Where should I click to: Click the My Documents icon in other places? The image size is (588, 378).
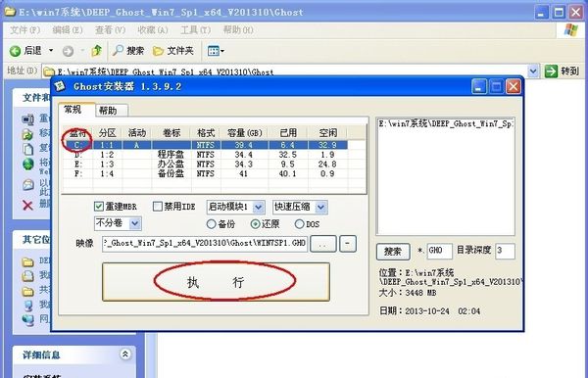27,276
